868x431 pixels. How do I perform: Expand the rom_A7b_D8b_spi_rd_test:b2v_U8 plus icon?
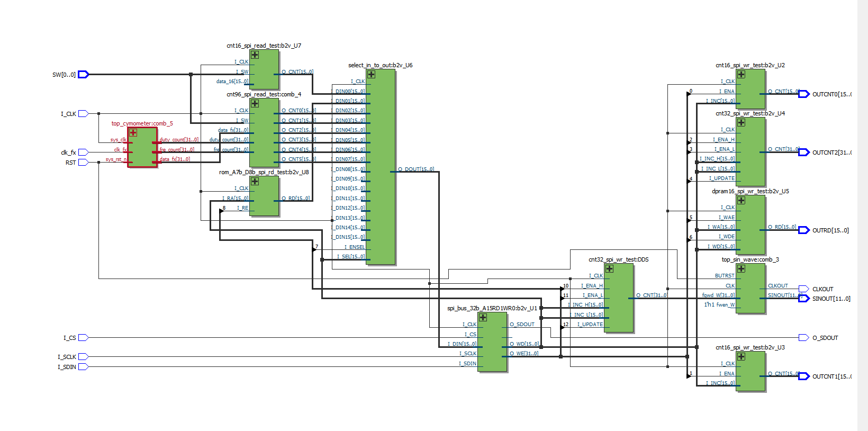[x=255, y=181]
